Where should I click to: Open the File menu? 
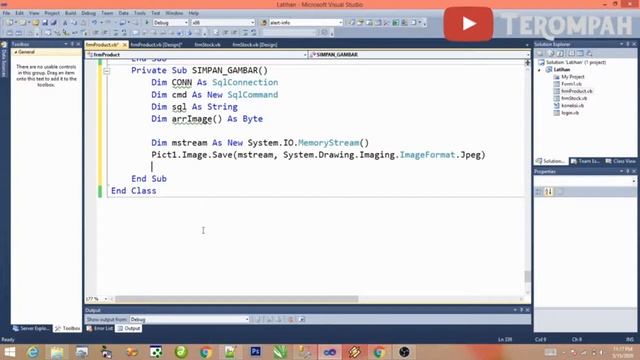click(6, 13)
